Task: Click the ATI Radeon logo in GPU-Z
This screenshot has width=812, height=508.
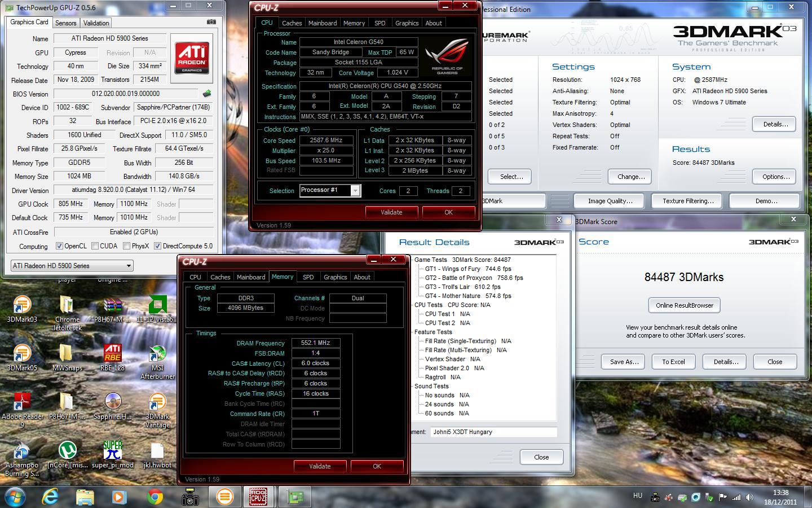Action: pos(192,58)
